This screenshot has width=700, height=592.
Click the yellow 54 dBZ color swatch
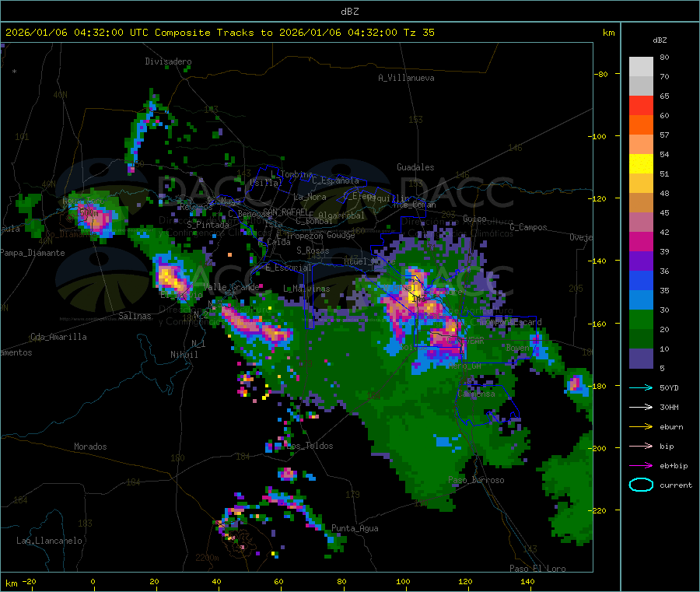(641, 164)
